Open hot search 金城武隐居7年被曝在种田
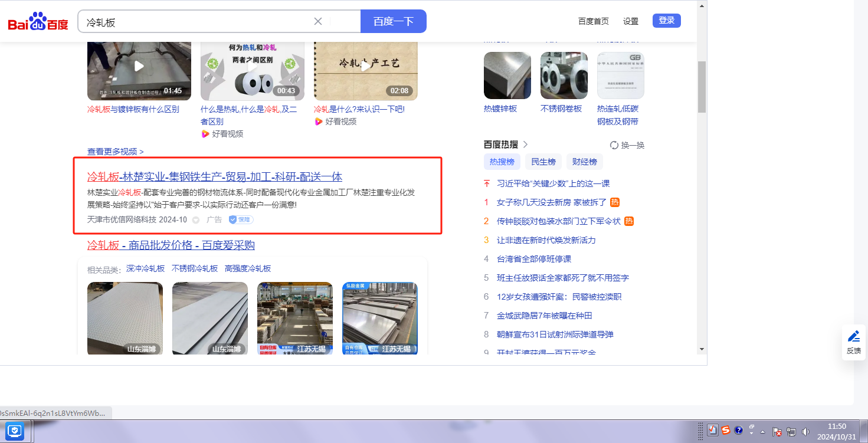The image size is (868, 443). (545, 316)
